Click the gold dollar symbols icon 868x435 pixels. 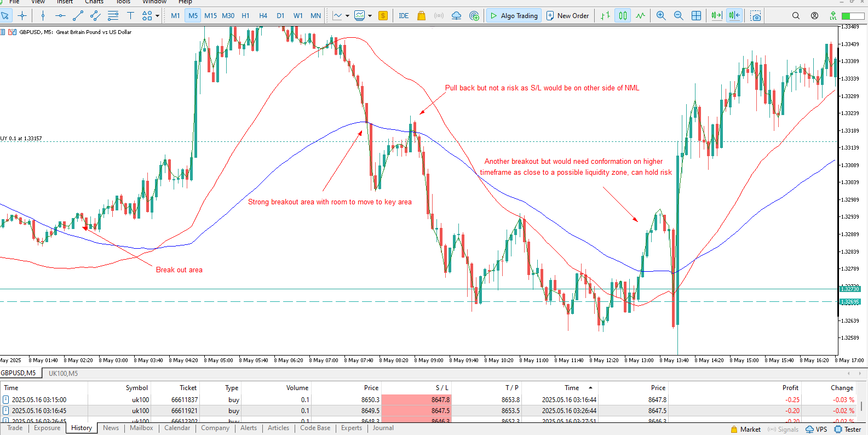(x=383, y=16)
